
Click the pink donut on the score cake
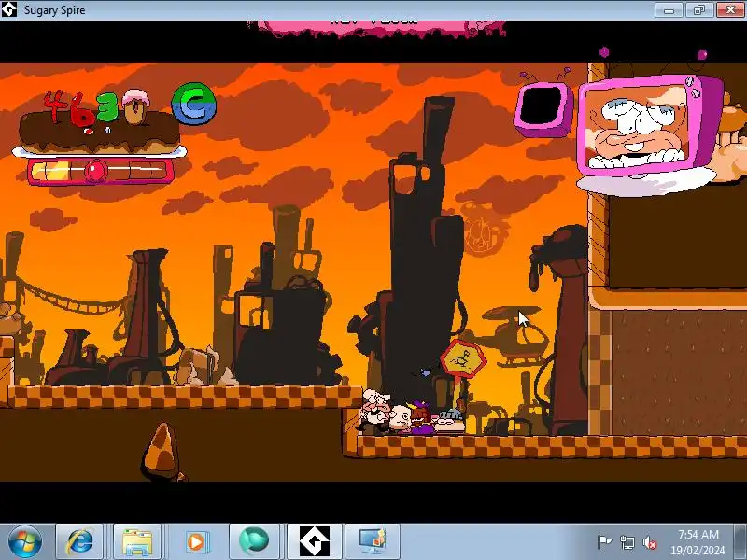(135, 105)
